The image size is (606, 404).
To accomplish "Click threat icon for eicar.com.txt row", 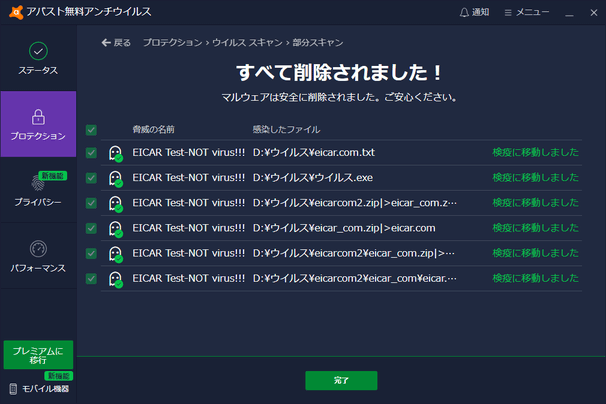I will [116, 153].
